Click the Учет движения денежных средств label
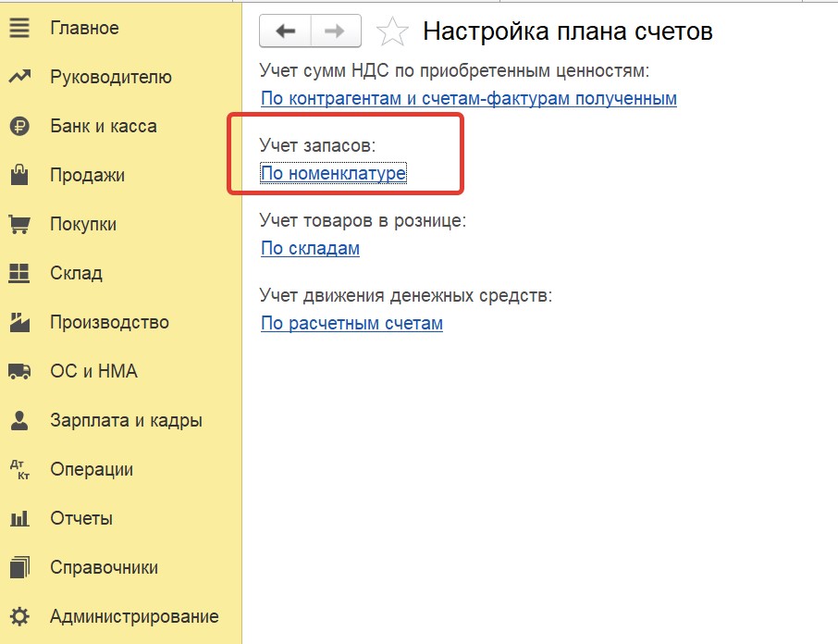This screenshot has width=838, height=644. tap(406, 295)
